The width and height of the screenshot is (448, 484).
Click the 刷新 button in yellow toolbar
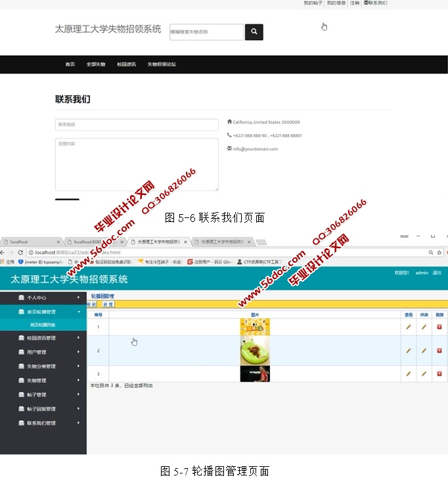click(92, 304)
